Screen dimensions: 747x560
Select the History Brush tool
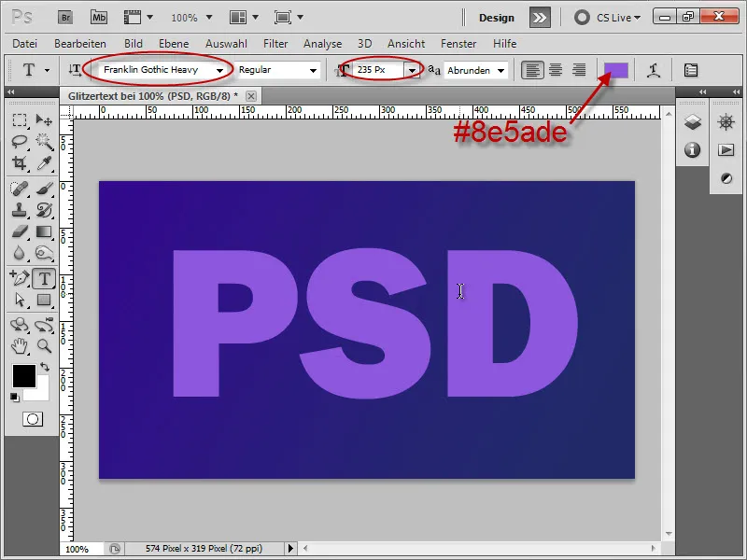click(x=44, y=210)
